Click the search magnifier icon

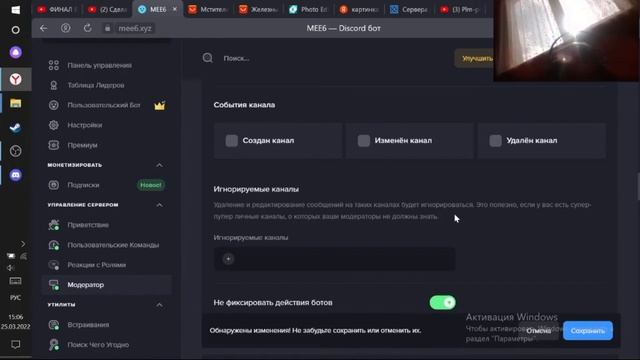coord(207,58)
